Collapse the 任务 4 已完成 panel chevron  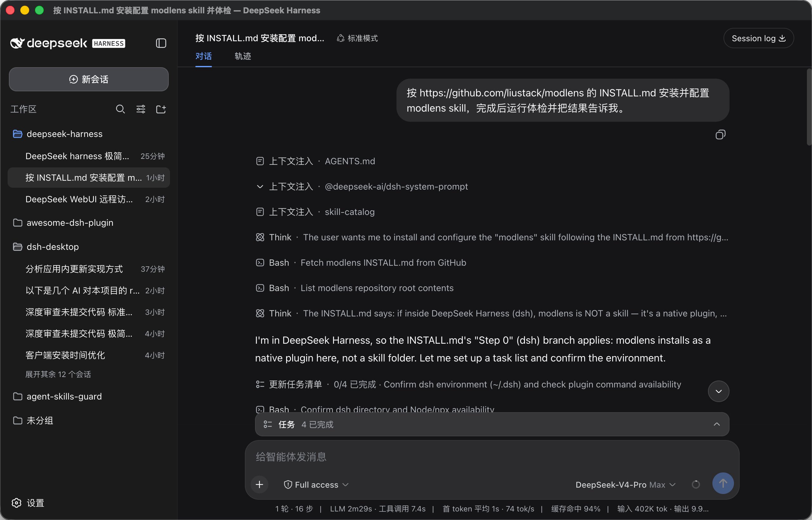[x=717, y=424]
